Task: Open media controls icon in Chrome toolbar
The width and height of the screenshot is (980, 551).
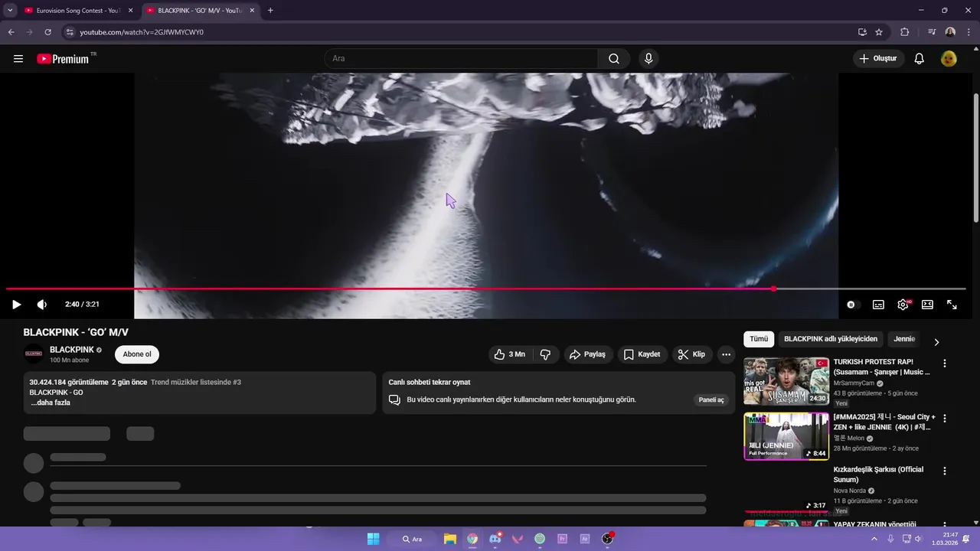Action: 932,32
